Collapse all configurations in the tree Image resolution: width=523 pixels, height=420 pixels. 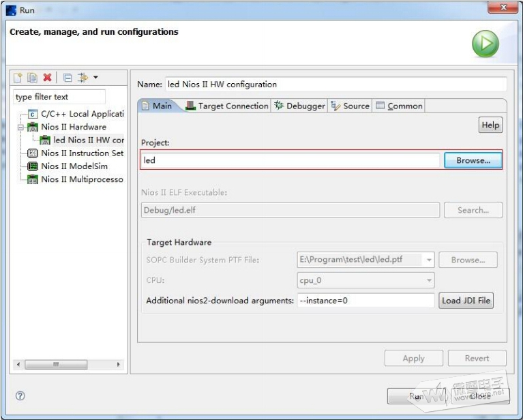pos(68,78)
